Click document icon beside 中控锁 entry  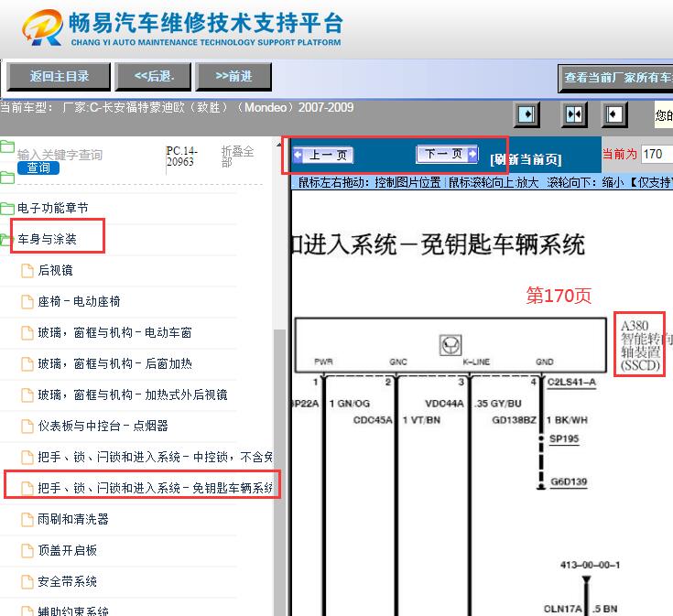click(x=27, y=458)
